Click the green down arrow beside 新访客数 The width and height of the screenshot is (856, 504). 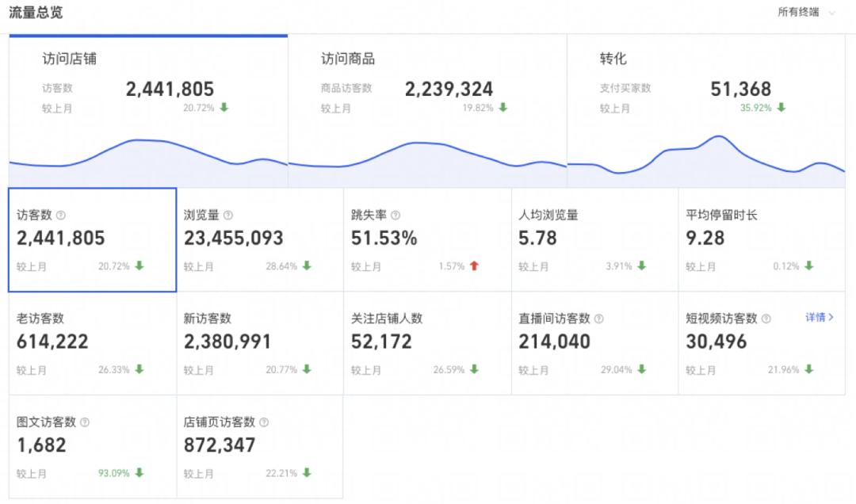pyautogui.click(x=307, y=369)
